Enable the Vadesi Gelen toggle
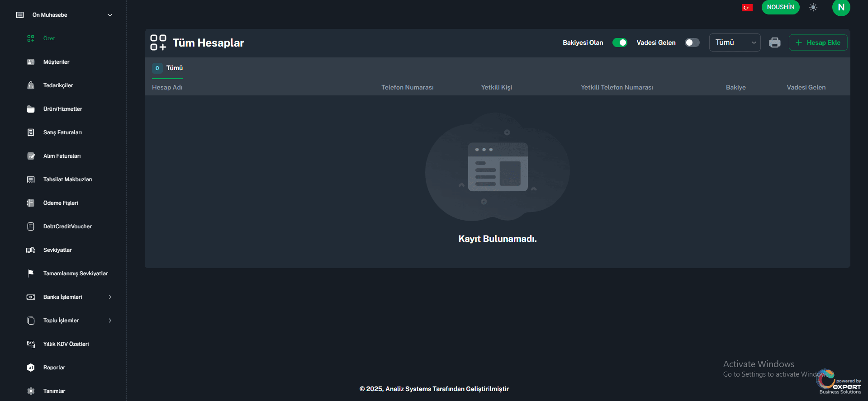868x401 pixels. click(x=692, y=42)
